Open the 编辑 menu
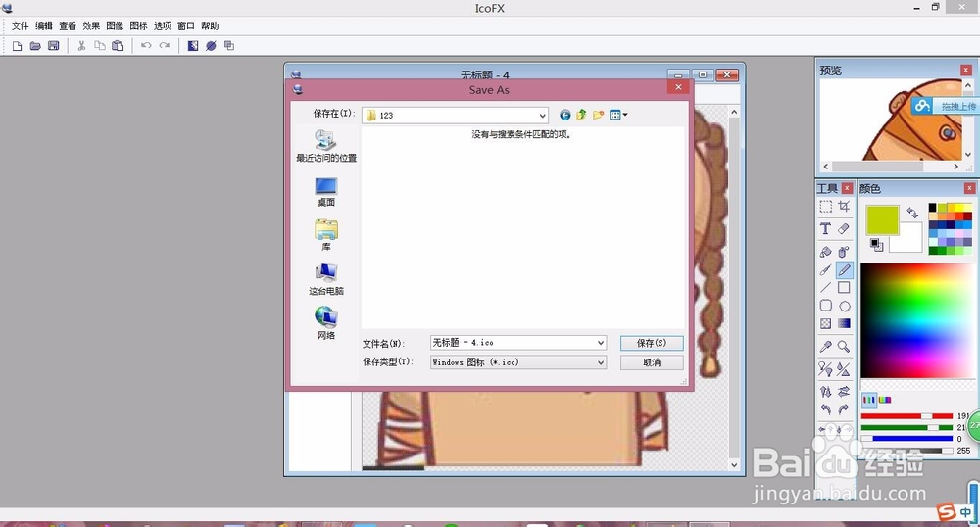Image resolution: width=980 pixels, height=527 pixels. click(x=44, y=25)
